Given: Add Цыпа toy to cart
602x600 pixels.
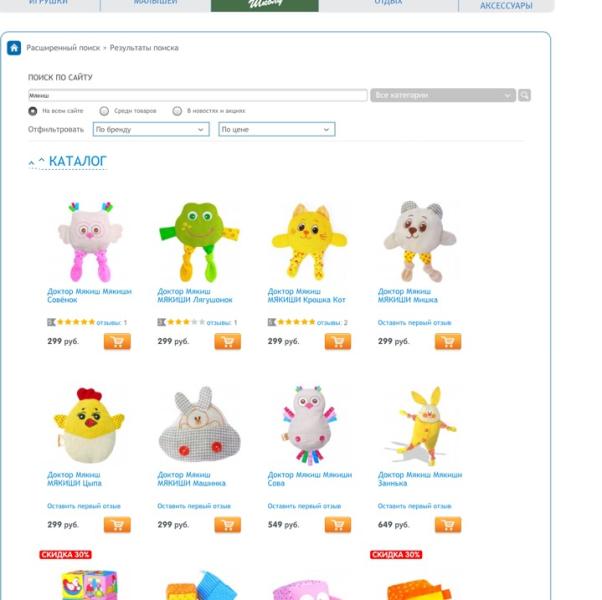Looking at the screenshot, I should click(x=117, y=525).
